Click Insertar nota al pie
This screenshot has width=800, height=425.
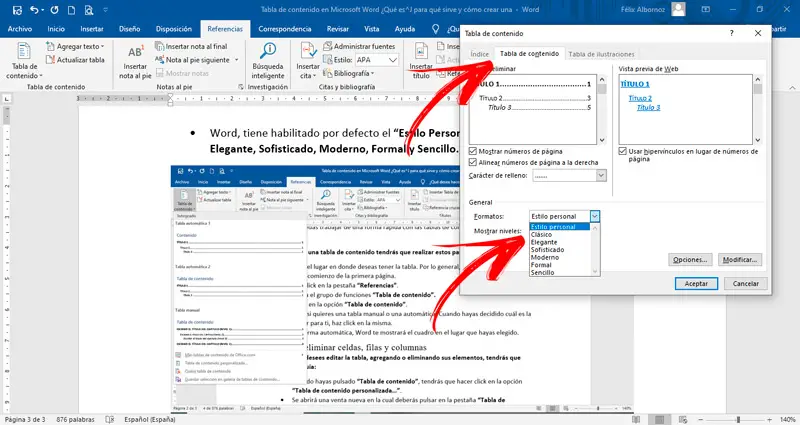pyautogui.click(x=135, y=61)
